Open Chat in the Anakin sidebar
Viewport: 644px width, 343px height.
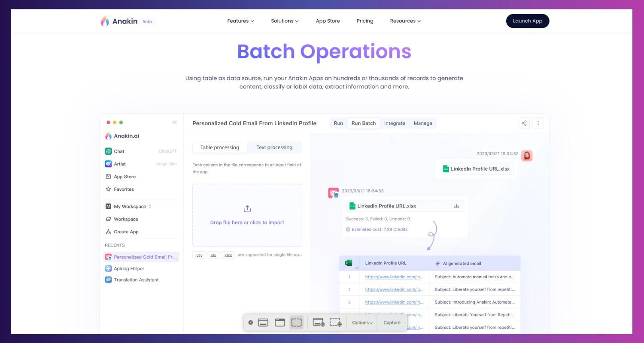tap(119, 151)
